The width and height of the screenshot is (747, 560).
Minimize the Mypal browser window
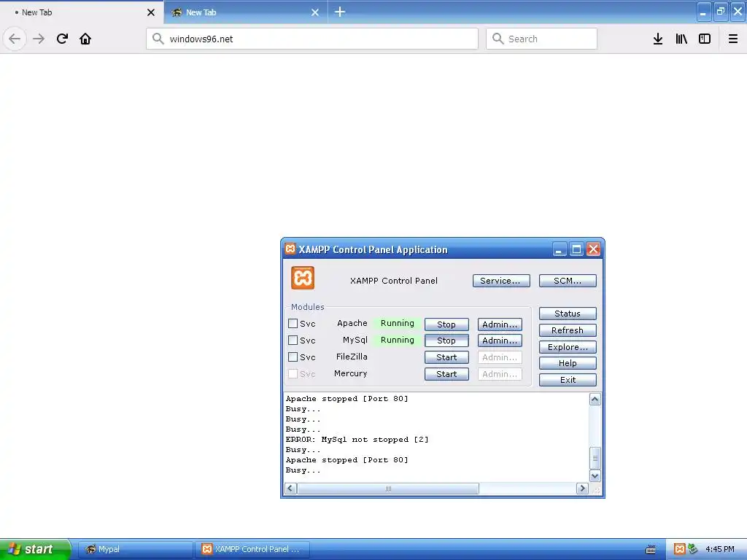tap(704, 12)
